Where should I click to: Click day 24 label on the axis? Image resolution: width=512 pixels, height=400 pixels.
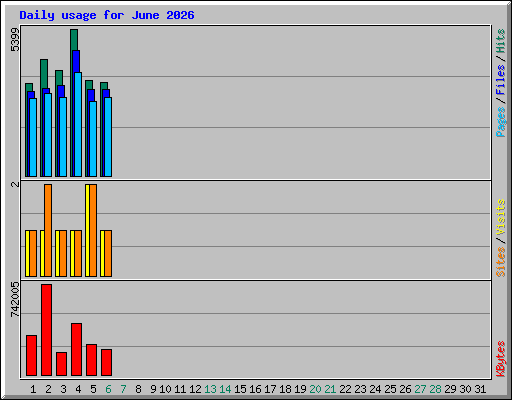375,389
